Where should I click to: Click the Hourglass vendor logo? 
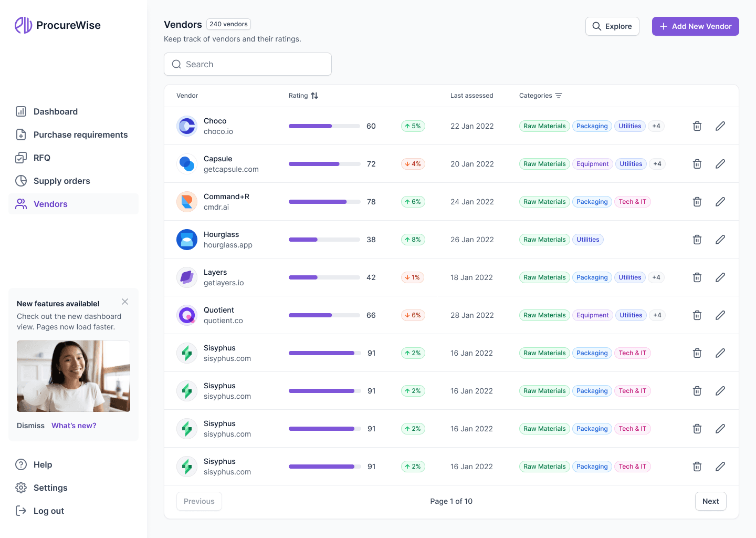pyautogui.click(x=187, y=240)
